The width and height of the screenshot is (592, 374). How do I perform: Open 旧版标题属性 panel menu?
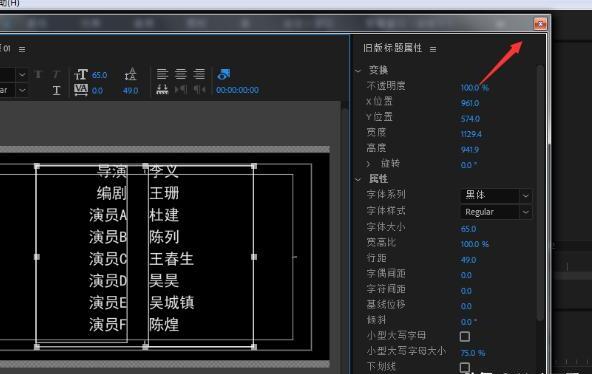pyautogui.click(x=433, y=49)
